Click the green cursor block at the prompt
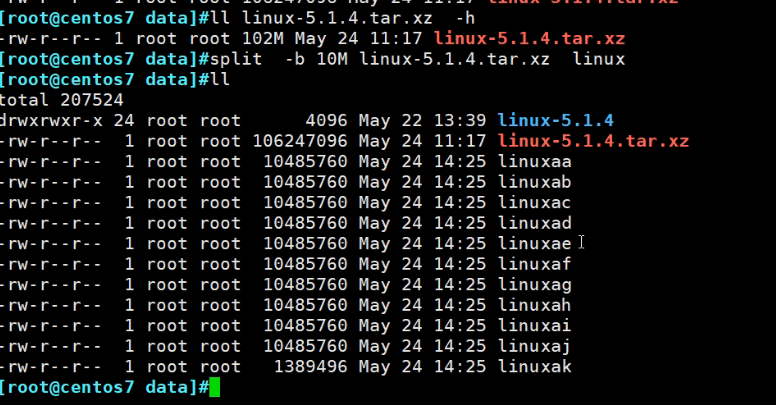Viewport: 776px width, 405px height. 214,388
